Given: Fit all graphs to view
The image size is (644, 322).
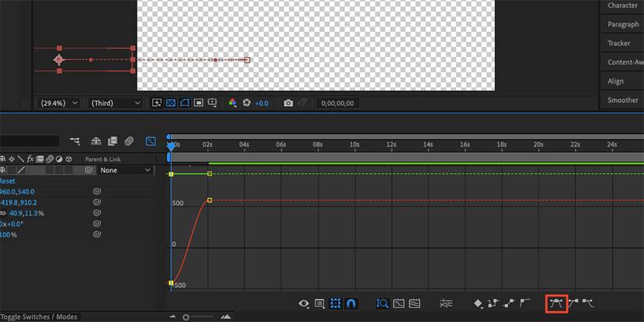Looking at the screenshot, I should pos(415,303).
